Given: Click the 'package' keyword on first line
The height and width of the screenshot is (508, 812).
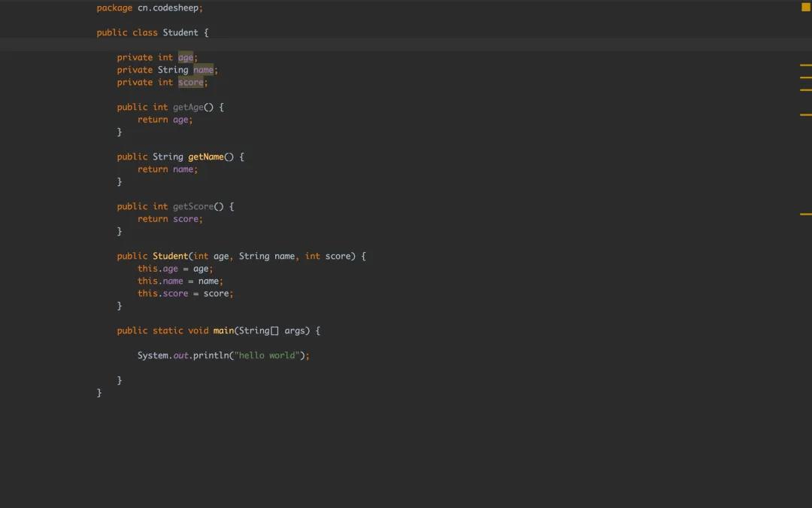Looking at the screenshot, I should (114, 8).
